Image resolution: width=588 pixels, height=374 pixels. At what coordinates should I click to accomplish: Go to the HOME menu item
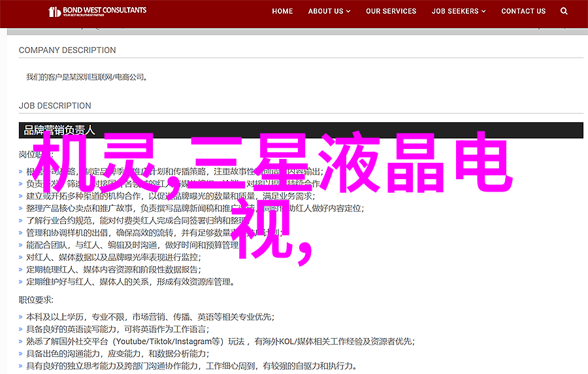[x=282, y=11]
